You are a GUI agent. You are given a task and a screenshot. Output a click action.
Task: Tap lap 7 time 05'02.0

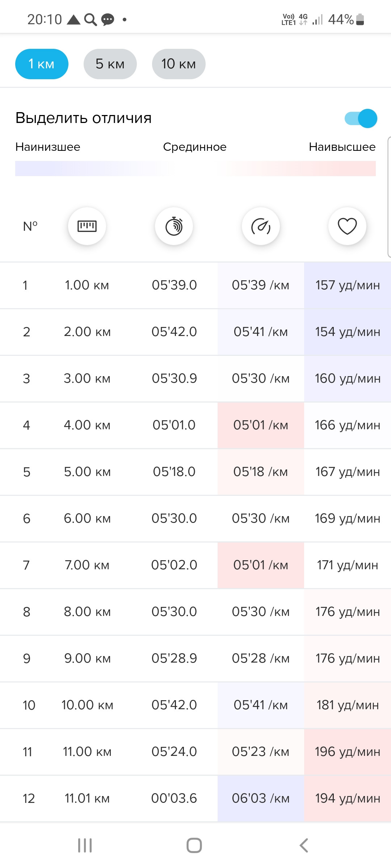coord(174,565)
